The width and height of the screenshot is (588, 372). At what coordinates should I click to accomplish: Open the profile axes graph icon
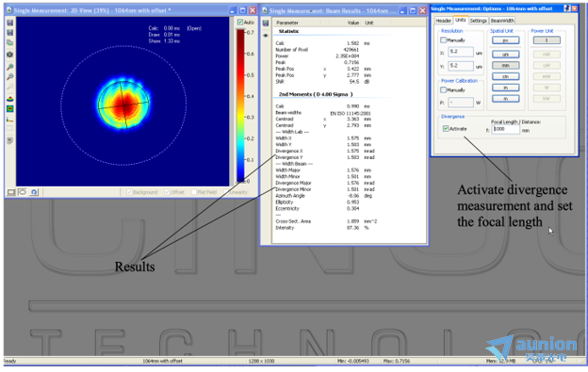(x=10, y=120)
